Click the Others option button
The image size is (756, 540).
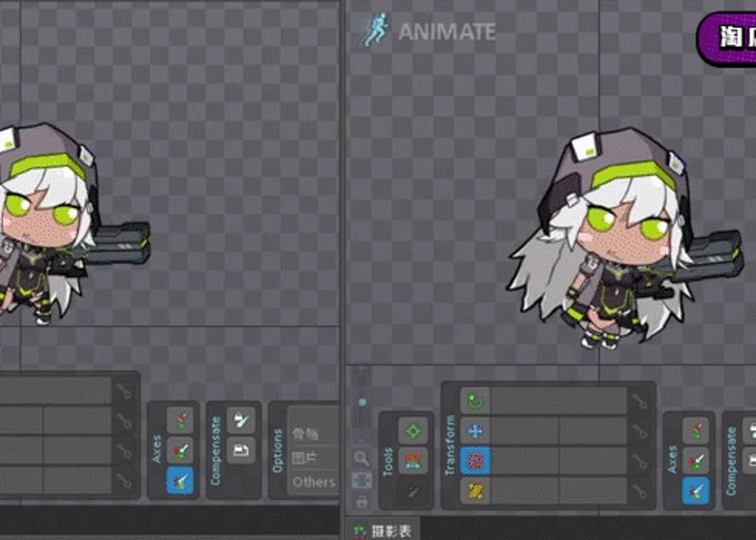tap(314, 481)
